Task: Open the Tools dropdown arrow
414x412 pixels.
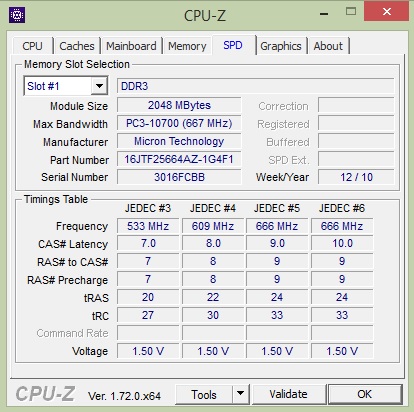Action: 240,394
